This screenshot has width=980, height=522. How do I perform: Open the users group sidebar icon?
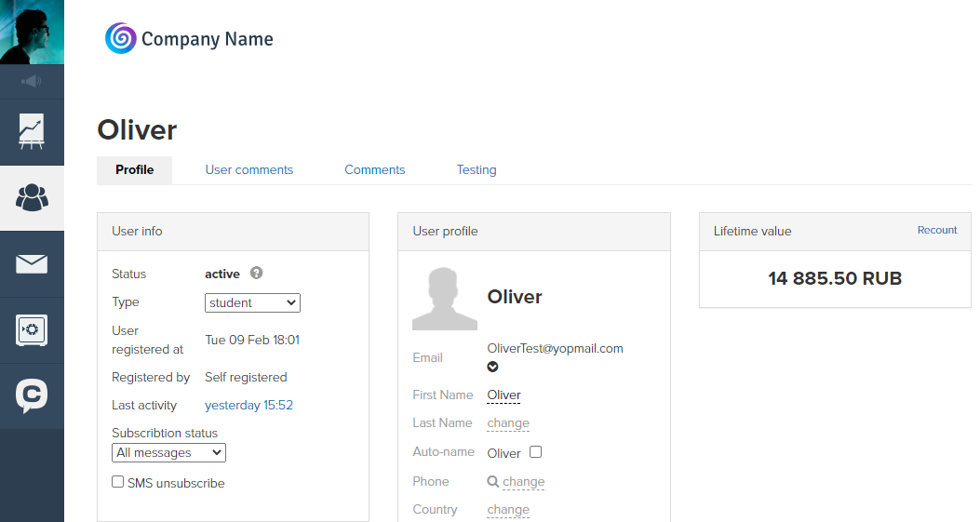tap(32, 197)
